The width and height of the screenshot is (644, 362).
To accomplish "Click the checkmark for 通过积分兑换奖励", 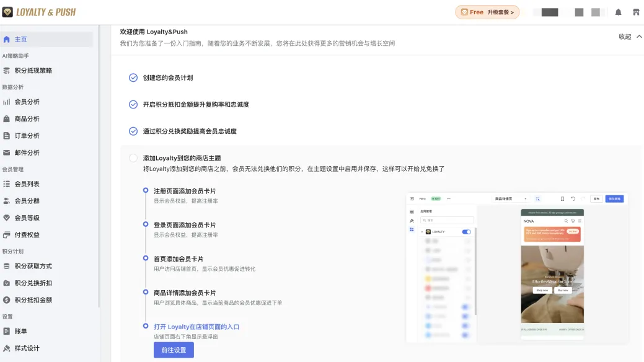I will click(133, 131).
